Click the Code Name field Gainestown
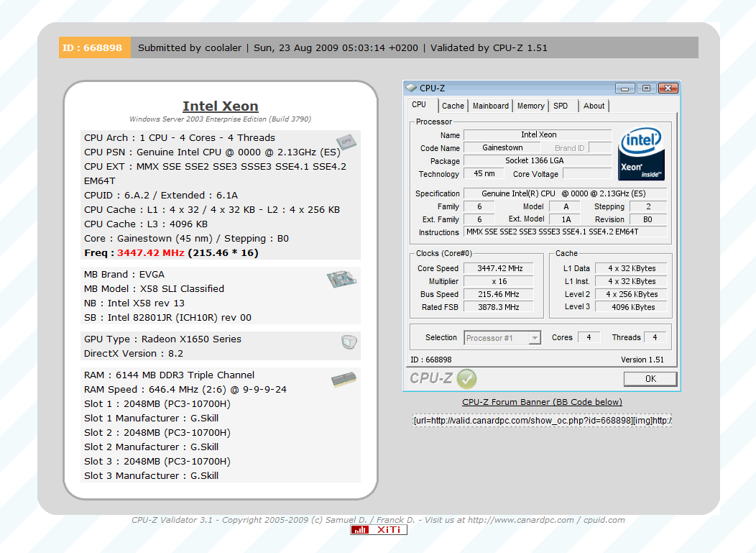 [502, 147]
